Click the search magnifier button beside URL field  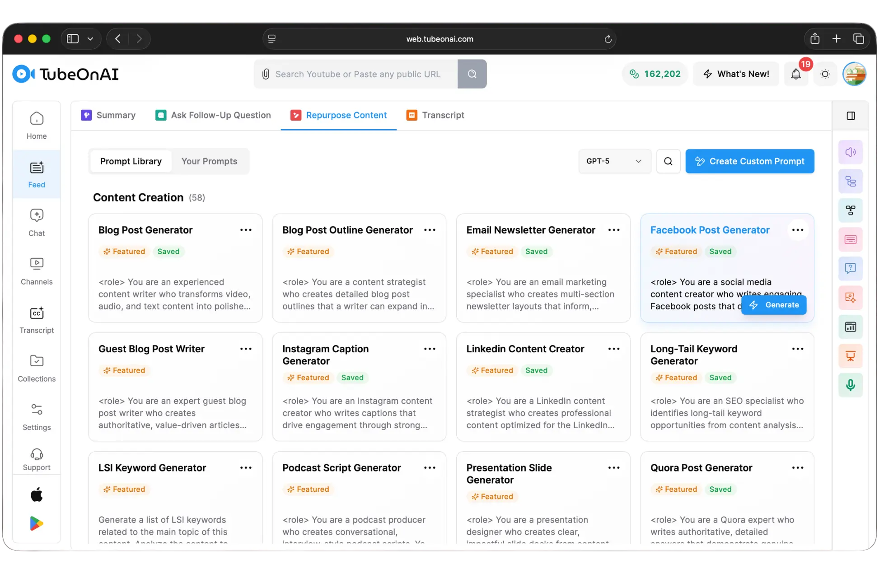472,74
